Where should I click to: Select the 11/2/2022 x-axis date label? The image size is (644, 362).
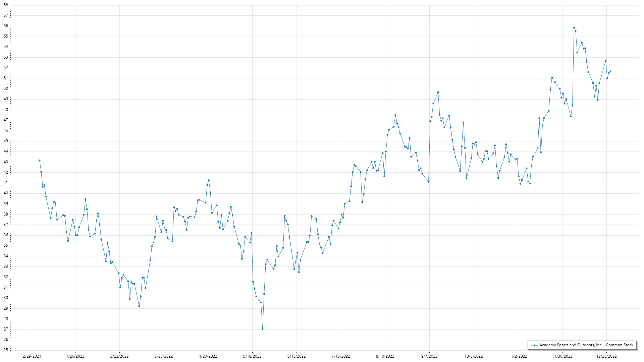(518, 356)
